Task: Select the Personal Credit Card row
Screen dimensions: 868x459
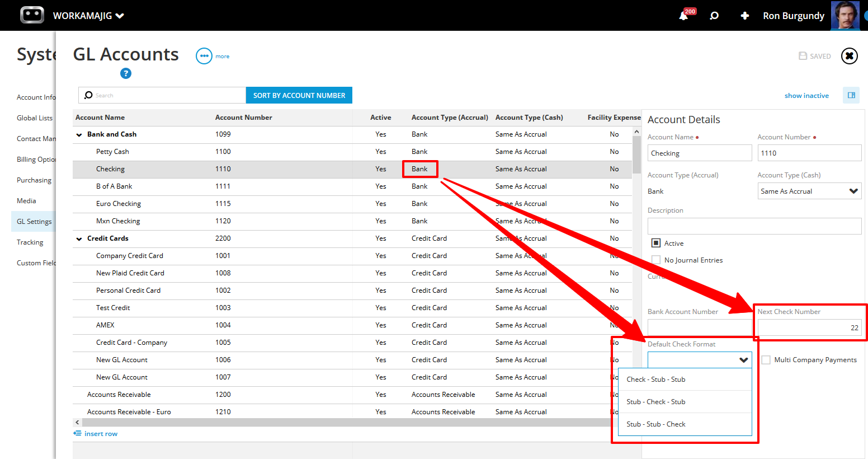Action: click(352, 291)
